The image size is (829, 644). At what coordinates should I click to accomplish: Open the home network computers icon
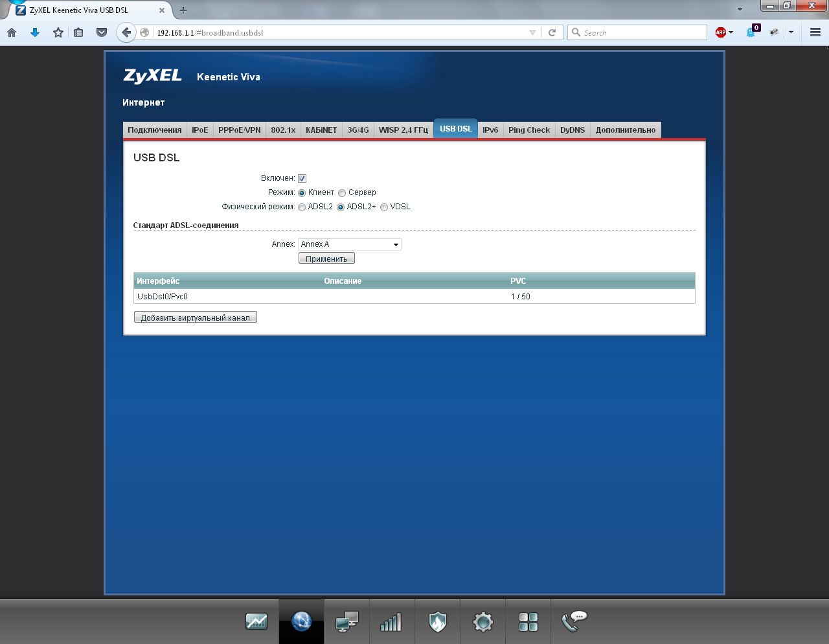click(x=347, y=622)
